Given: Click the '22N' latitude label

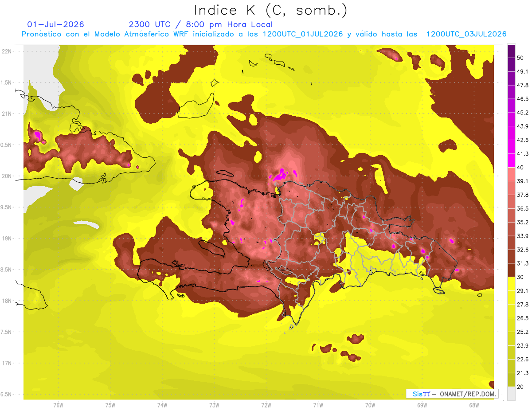Looking at the screenshot, I should (x=8, y=51).
